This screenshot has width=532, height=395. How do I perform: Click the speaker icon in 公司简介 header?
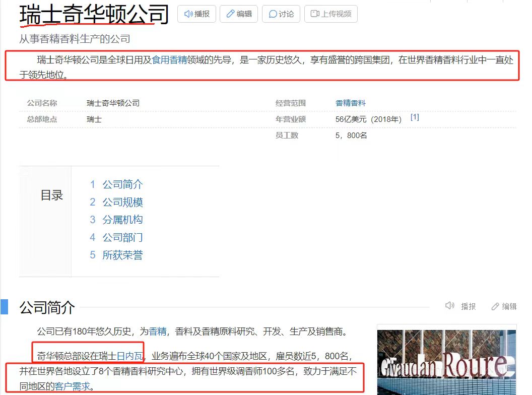coord(450,306)
